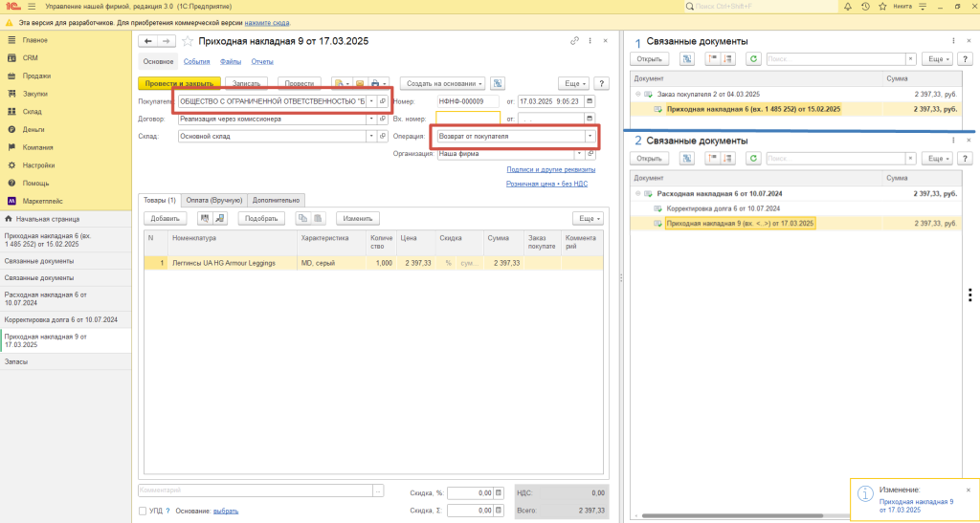This screenshot has width=980, height=523.
Task: Click the envelope send-email icon
Action: [360, 83]
